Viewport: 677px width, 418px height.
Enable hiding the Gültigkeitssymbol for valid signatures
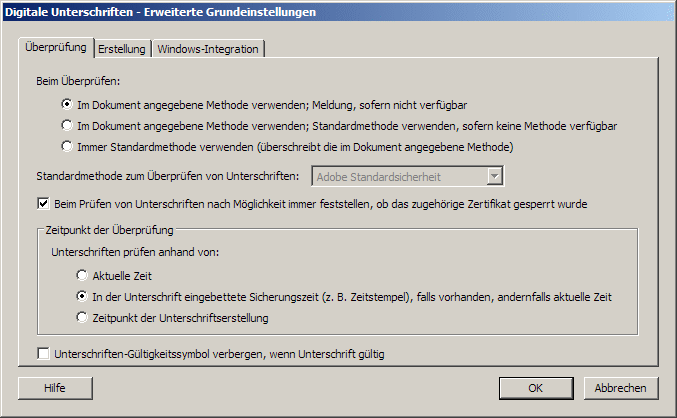coord(43,354)
